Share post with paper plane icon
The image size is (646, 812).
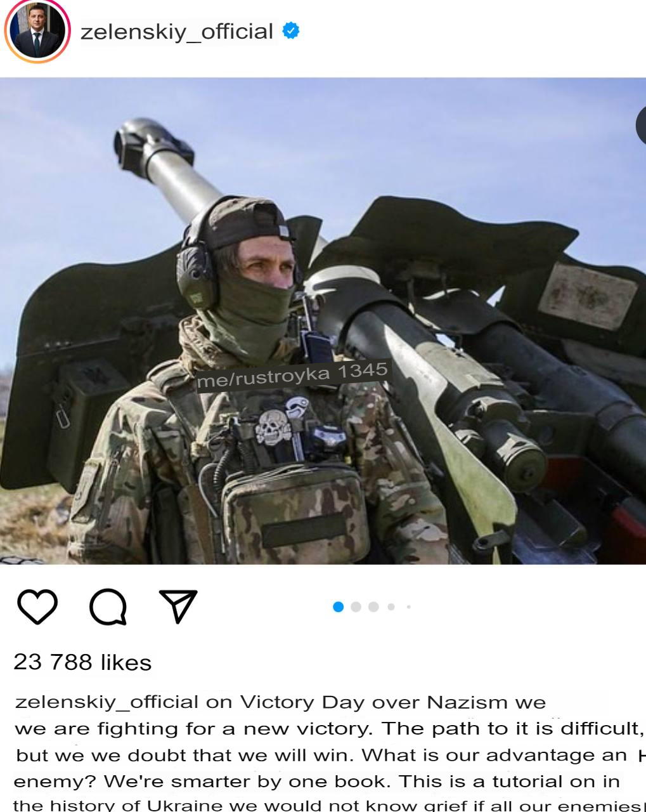coord(178,606)
